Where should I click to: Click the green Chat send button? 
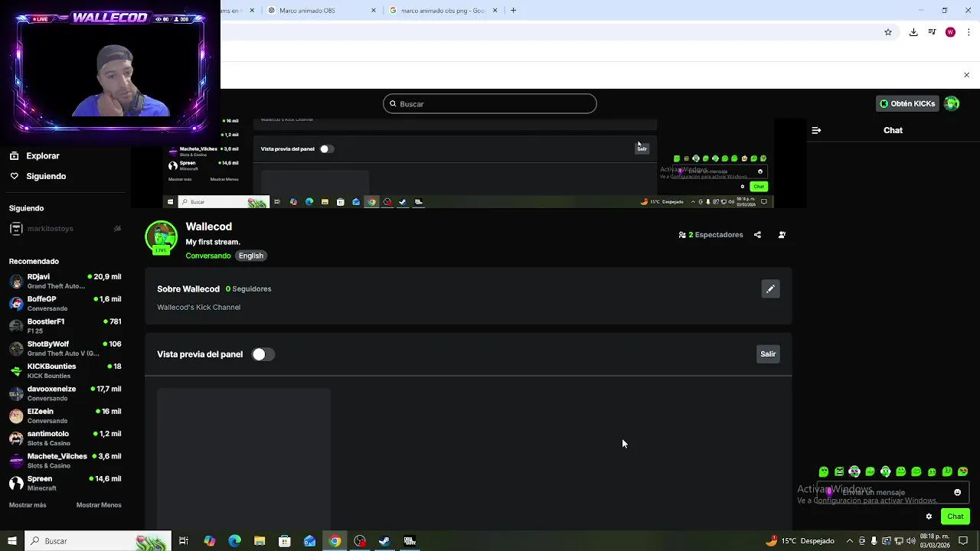pos(955,517)
